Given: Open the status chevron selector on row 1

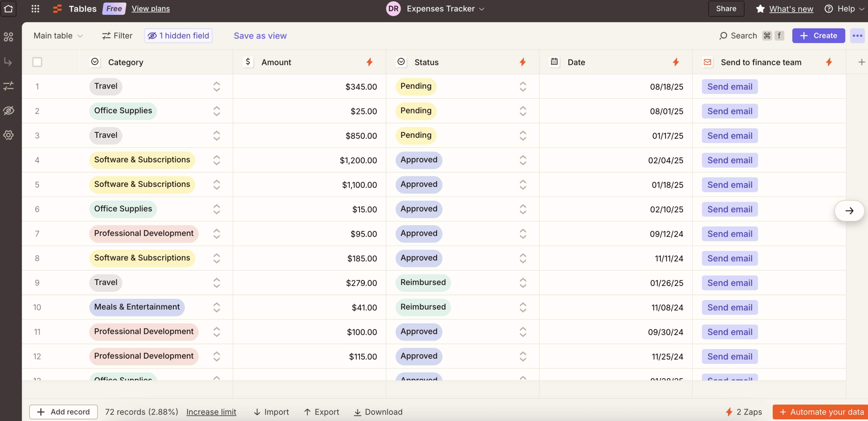Looking at the screenshot, I should tap(522, 87).
